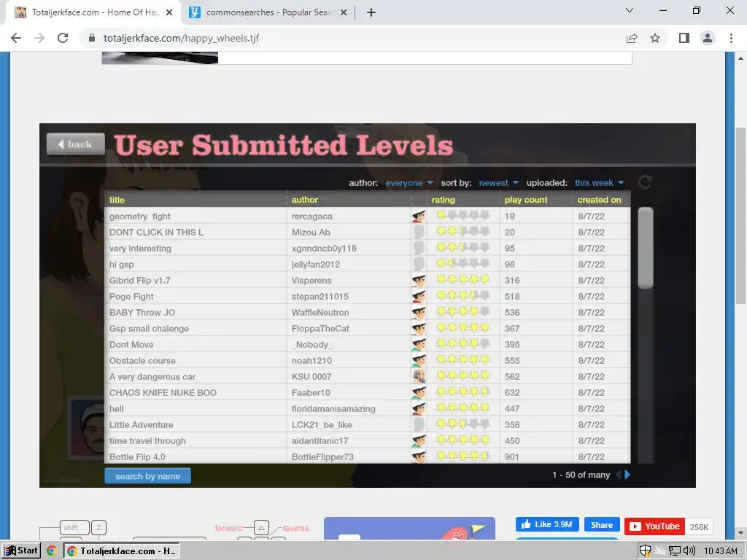Select the CHAOS KNIFE NUKE BOO level
747x560 pixels.
(x=368, y=392)
